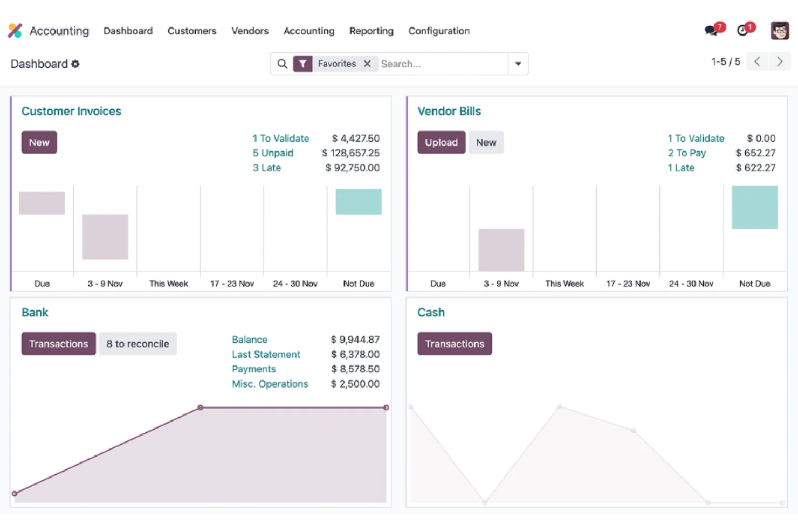View the 5 Unpaid invoices link
This screenshot has height=532, width=798.
273,153
